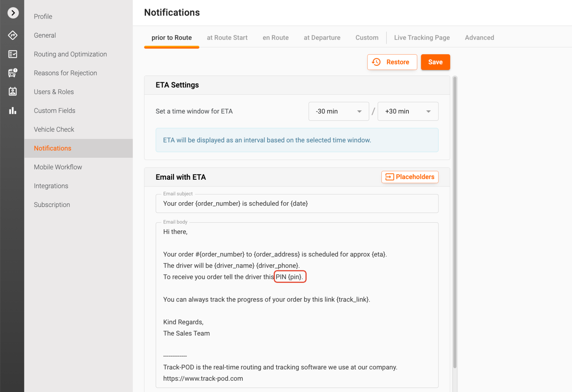Open the vehicle alert bus icon
This screenshot has height=392, width=572.
(12, 73)
